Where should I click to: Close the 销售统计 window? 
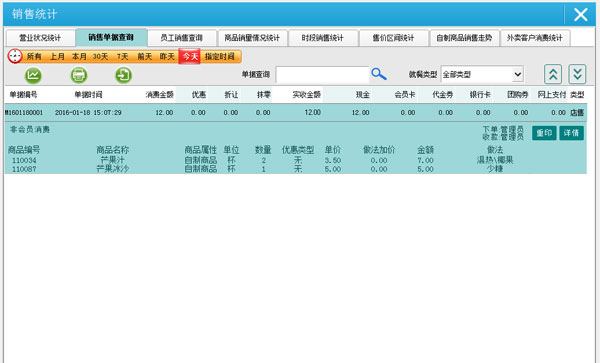[581, 15]
